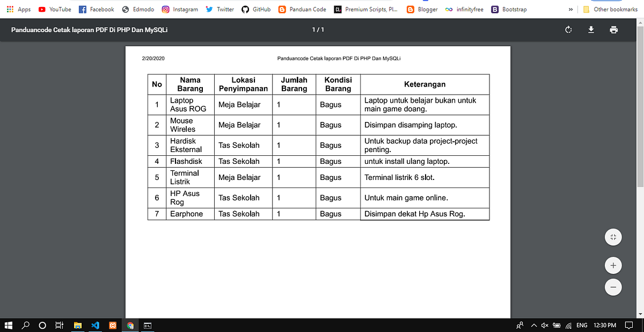Launch Visual Studio Code from the taskbar

(x=94, y=325)
